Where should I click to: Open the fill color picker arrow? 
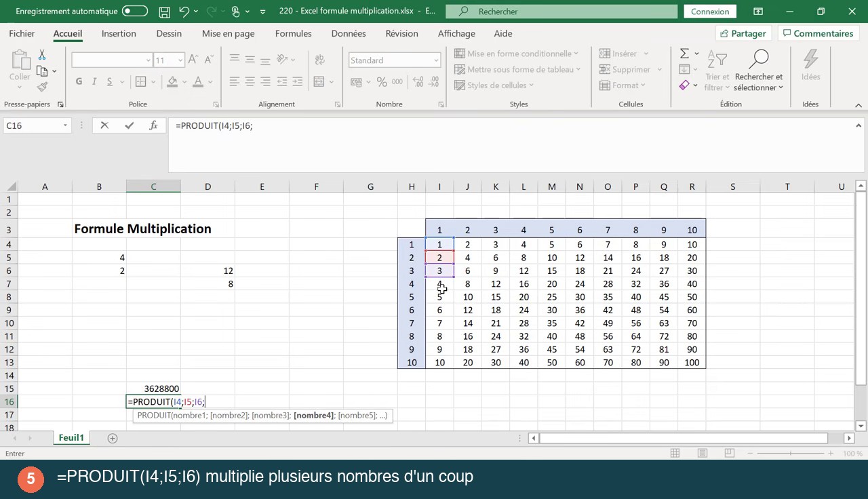pyautogui.click(x=184, y=82)
